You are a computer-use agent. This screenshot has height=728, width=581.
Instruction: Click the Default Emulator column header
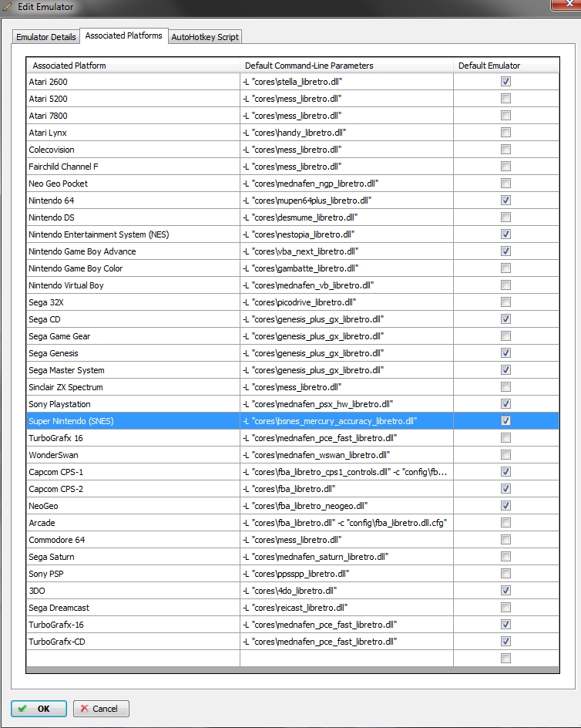tap(506, 66)
